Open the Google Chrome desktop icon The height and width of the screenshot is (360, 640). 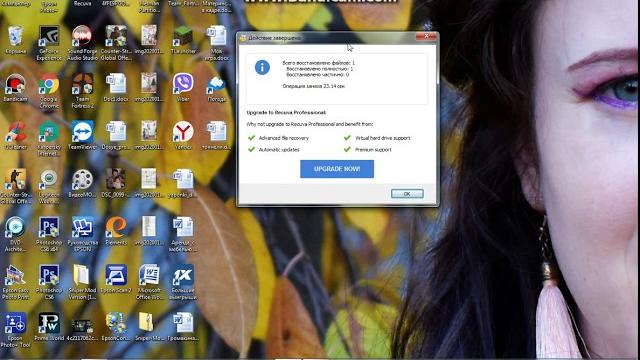click(x=49, y=91)
